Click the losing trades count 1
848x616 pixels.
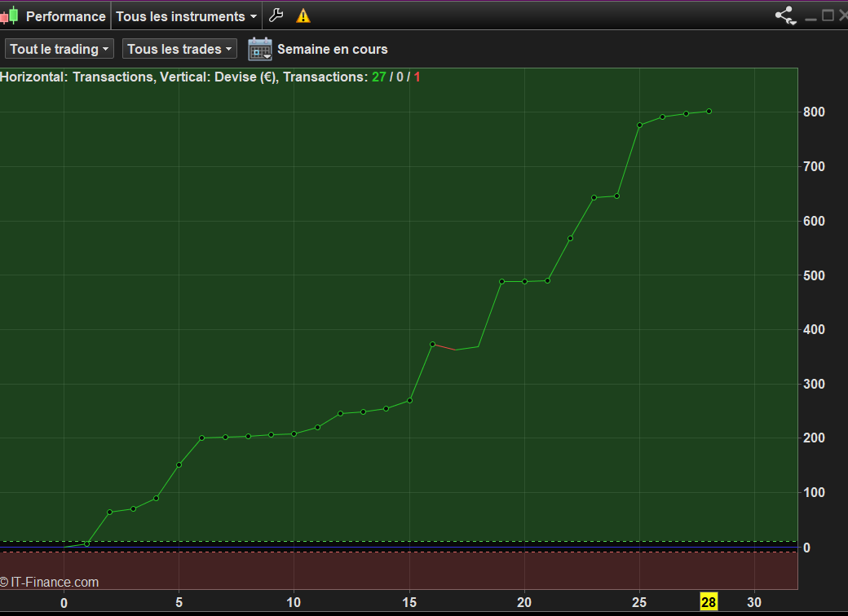pos(417,77)
